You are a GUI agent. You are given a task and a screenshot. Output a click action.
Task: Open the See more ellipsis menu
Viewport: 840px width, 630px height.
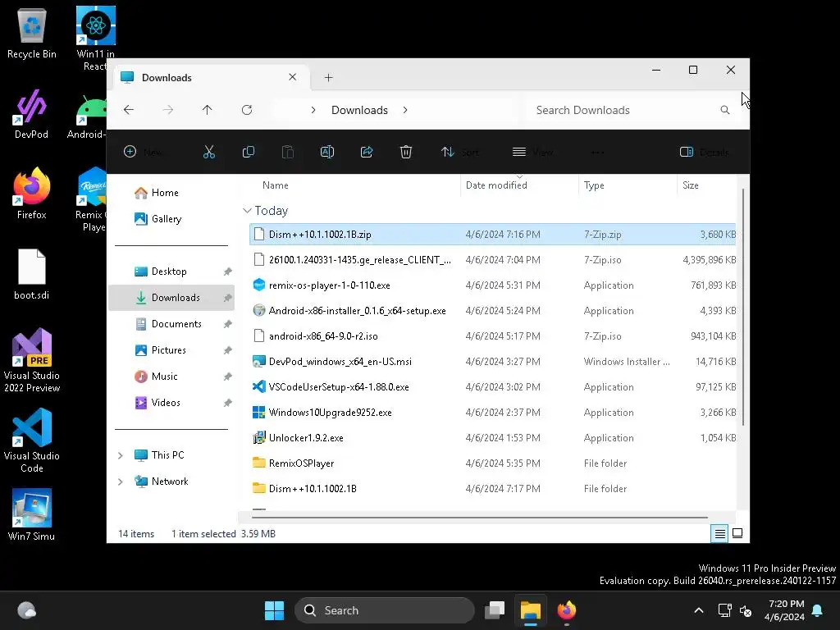pyautogui.click(x=597, y=152)
